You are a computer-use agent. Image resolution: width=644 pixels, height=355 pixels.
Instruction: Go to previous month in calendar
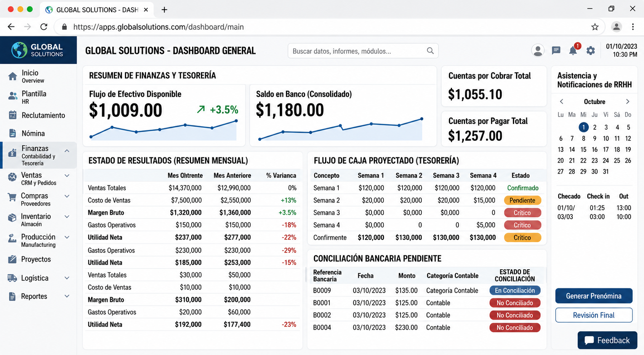point(561,101)
